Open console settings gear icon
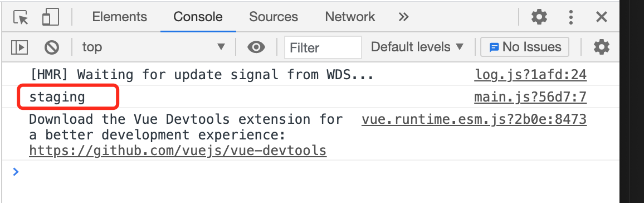 pyautogui.click(x=601, y=47)
